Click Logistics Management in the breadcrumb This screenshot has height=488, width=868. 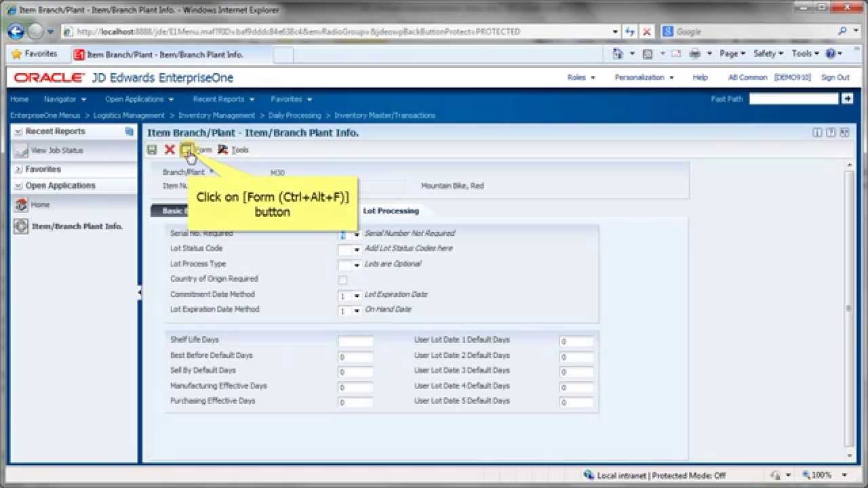click(129, 115)
